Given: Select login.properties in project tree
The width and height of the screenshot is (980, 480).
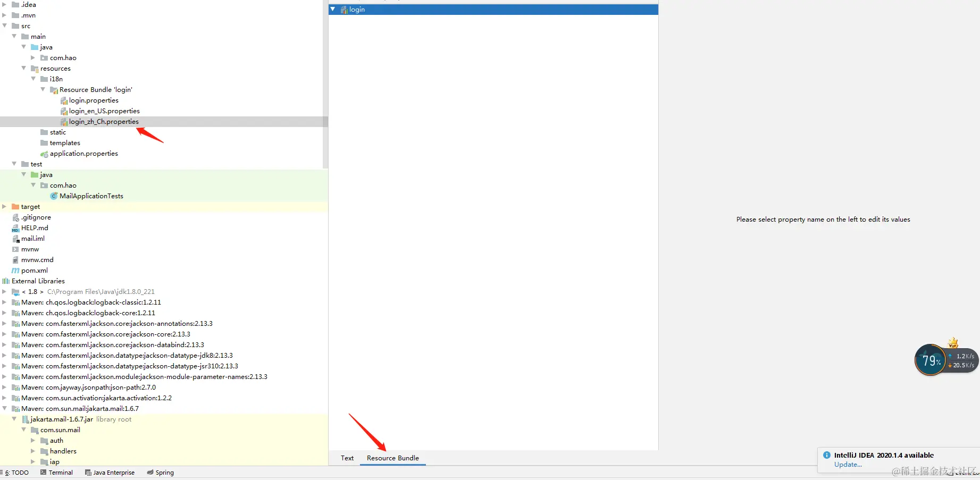Looking at the screenshot, I should (94, 100).
